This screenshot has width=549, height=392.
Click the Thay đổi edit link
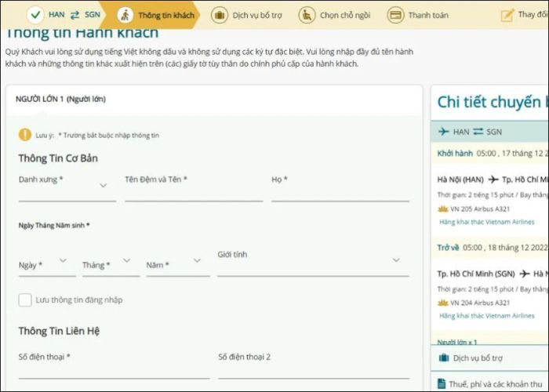525,15
